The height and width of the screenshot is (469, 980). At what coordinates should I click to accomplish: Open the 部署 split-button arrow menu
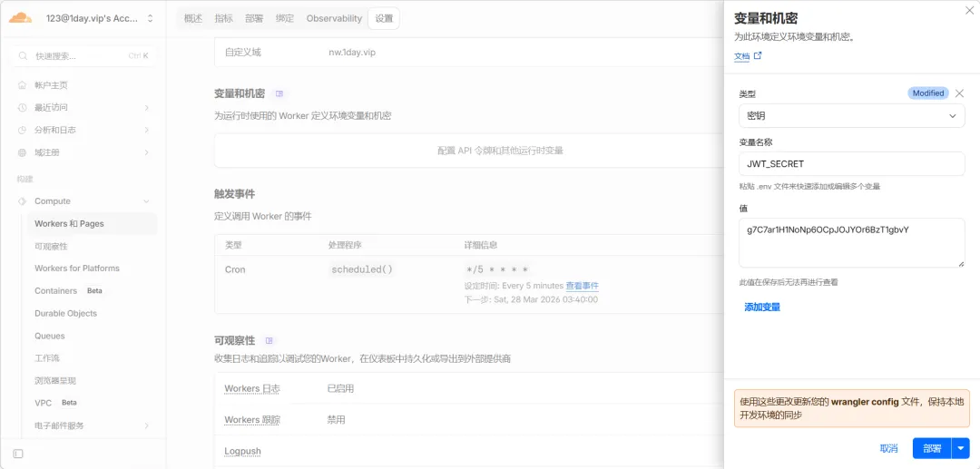(961, 448)
